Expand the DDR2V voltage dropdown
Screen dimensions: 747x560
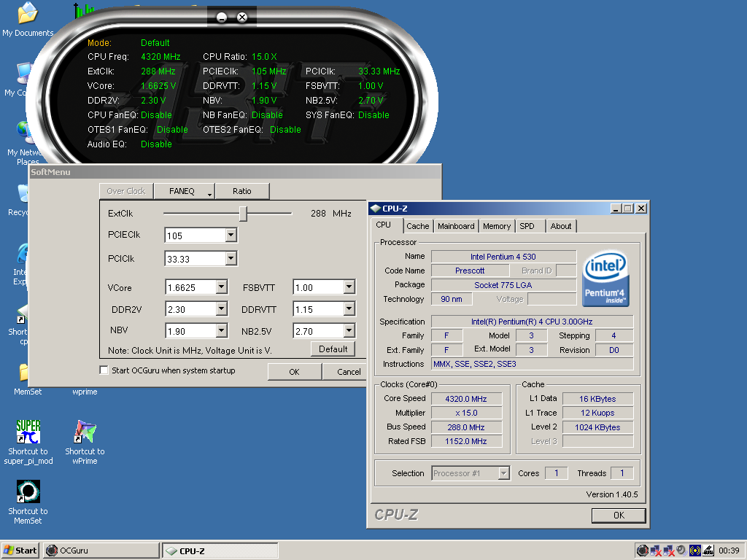click(222, 309)
